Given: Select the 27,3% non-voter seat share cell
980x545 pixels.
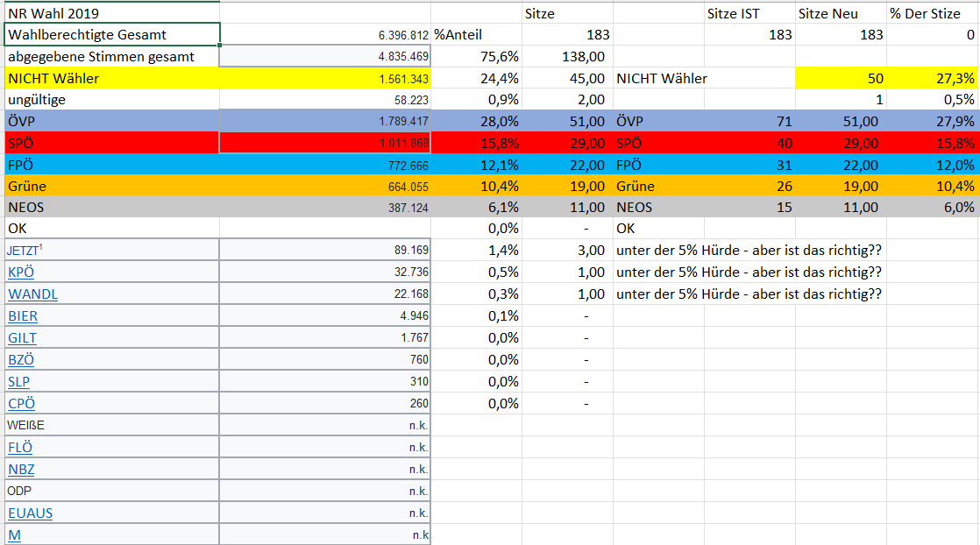Looking at the screenshot, I should click(933, 78).
